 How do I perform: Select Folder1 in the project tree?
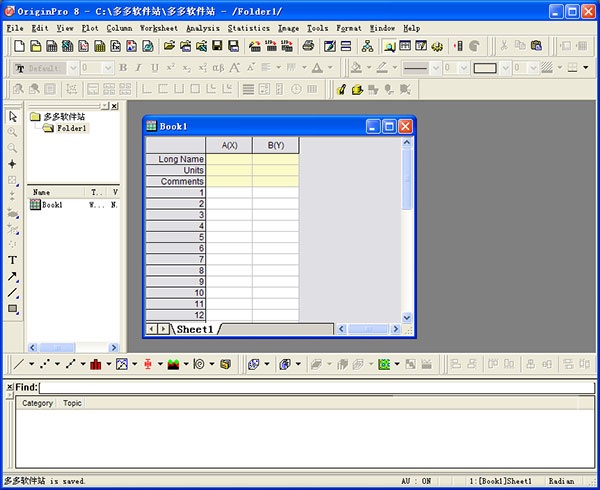71,128
